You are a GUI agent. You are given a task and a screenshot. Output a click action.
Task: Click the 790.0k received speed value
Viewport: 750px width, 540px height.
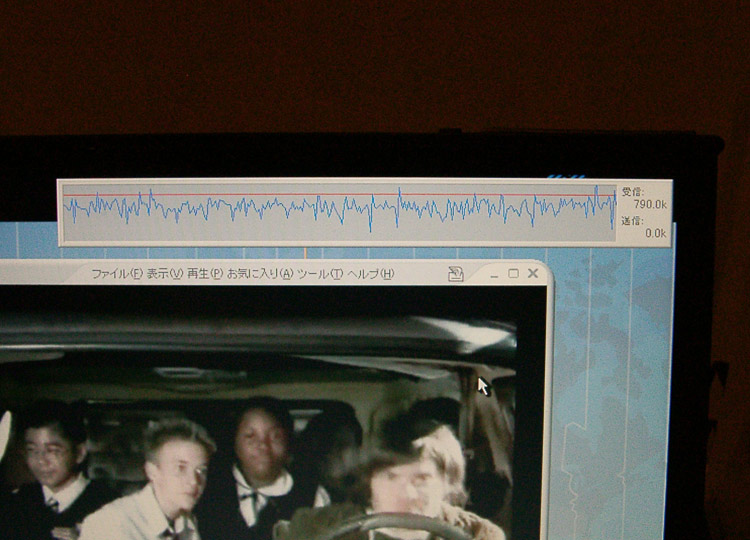pyautogui.click(x=650, y=204)
